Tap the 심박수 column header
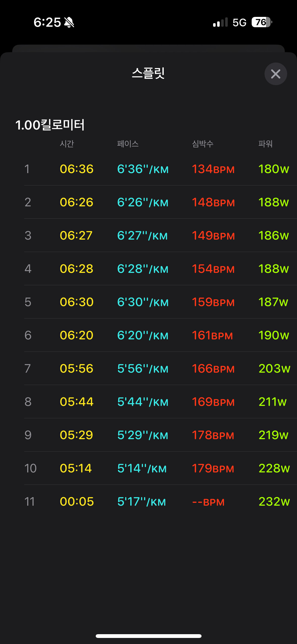The height and width of the screenshot is (644, 297). click(x=203, y=144)
